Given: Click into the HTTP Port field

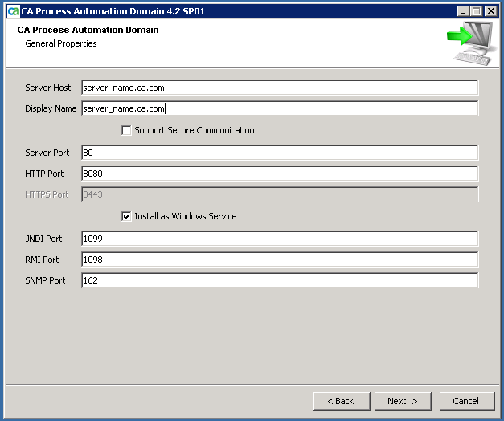Looking at the screenshot, I should pos(280,174).
